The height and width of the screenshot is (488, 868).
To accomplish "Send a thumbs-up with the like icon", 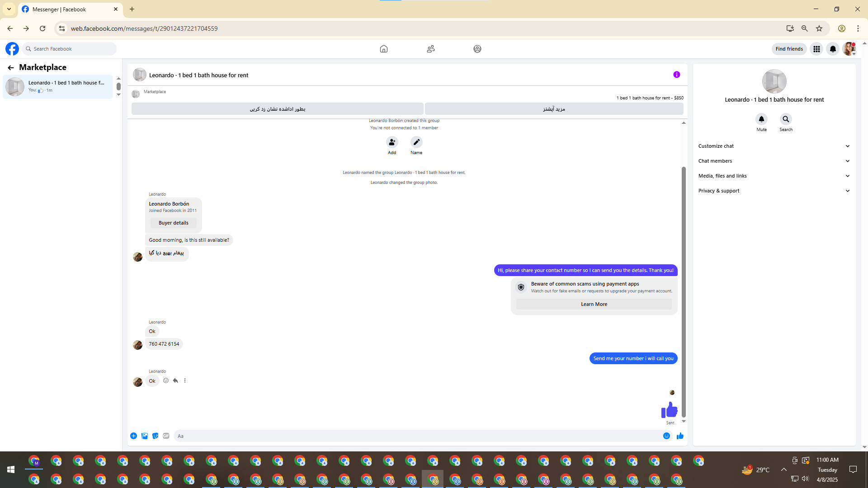I will 680,436.
